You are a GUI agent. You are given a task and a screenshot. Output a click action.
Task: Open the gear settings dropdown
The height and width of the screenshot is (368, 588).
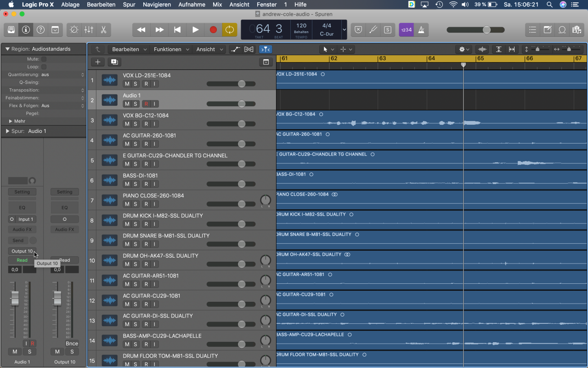click(x=464, y=49)
